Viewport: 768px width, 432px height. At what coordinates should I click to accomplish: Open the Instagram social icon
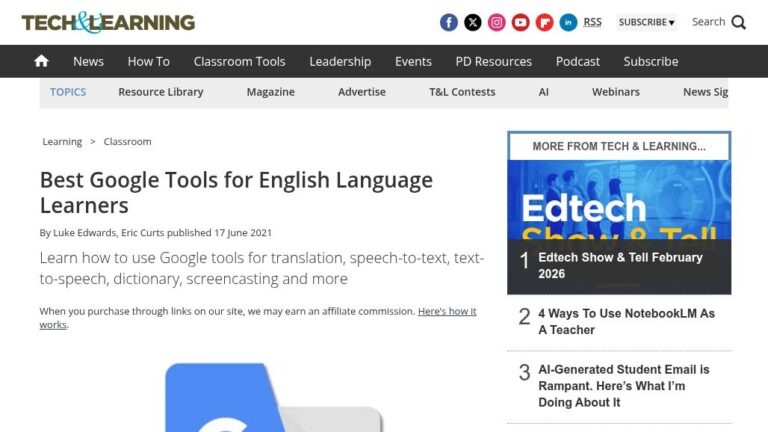[497, 23]
